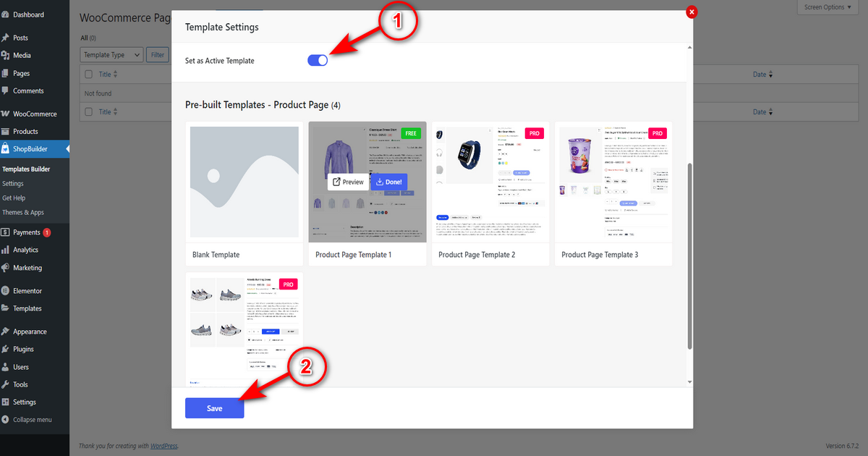The height and width of the screenshot is (456, 868).
Task: Sort by Title in the table footer
Action: tap(108, 112)
